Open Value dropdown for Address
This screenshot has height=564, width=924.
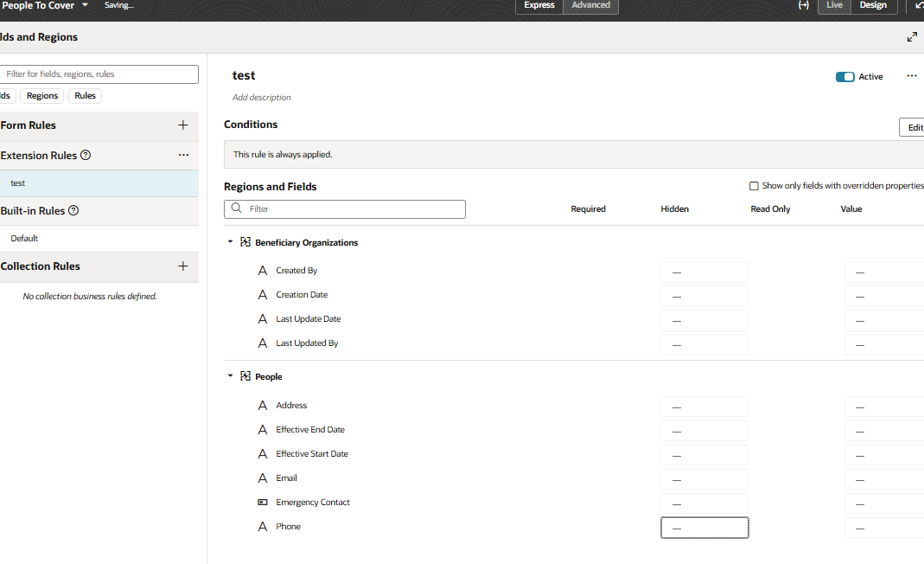(884, 407)
